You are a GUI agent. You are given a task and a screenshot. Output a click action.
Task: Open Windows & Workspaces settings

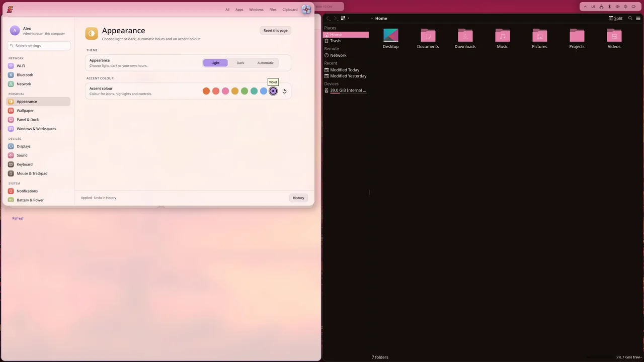pos(38,129)
